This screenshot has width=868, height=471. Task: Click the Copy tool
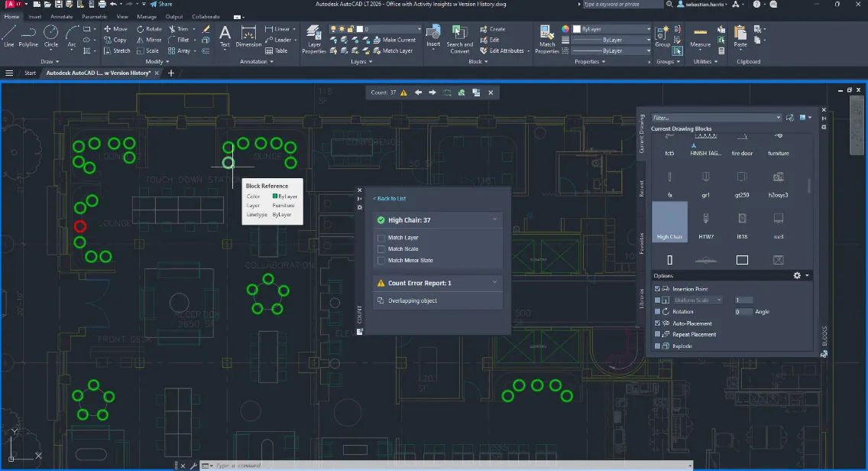tap(115, 40)
